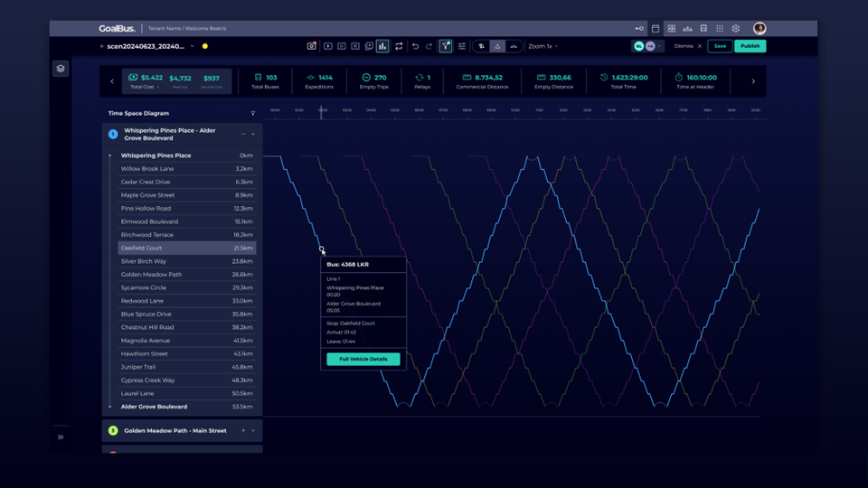
Task: Open the scenario name dropdown chevron
Action: pos(192,46)
